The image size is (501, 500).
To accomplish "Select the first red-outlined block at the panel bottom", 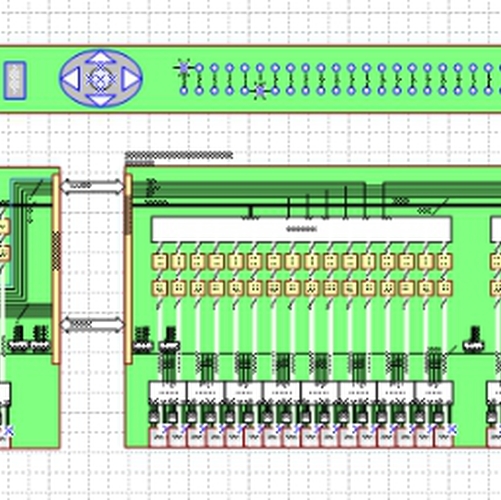I will [159, 438].
